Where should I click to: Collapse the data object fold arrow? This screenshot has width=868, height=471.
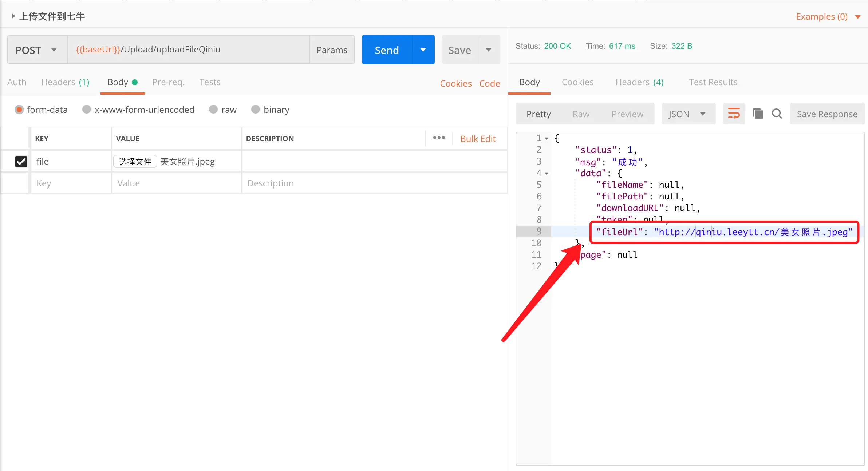[547, 174]
